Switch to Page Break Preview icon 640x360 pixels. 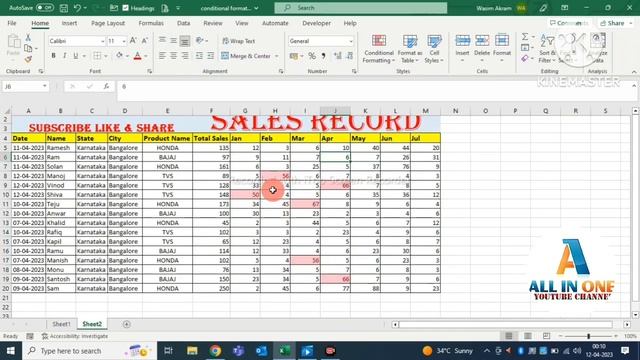coord(547,336)
